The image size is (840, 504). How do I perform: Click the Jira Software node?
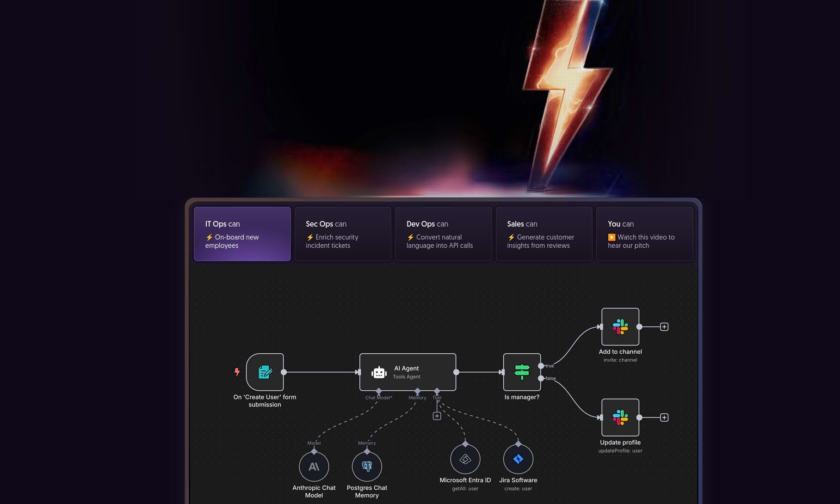[x=518, y=459]
